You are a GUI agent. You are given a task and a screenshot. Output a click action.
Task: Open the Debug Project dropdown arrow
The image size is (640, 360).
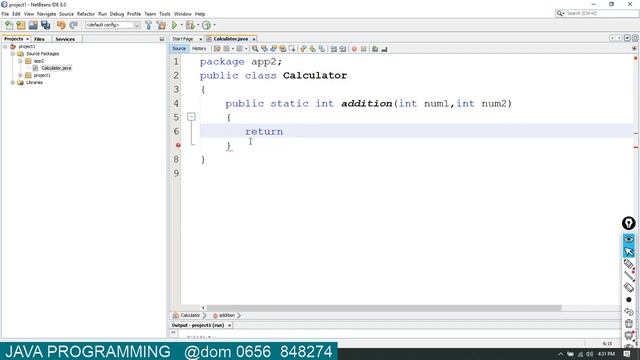tap(198, 25)
